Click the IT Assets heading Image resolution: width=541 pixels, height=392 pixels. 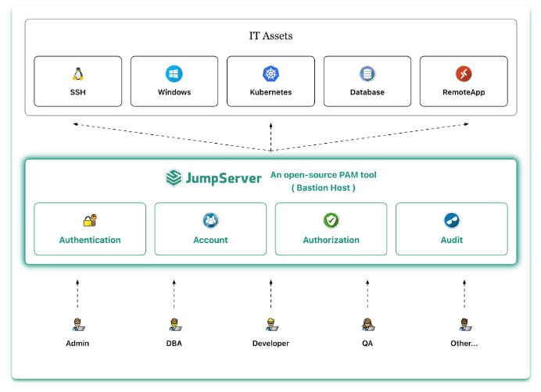270,36
